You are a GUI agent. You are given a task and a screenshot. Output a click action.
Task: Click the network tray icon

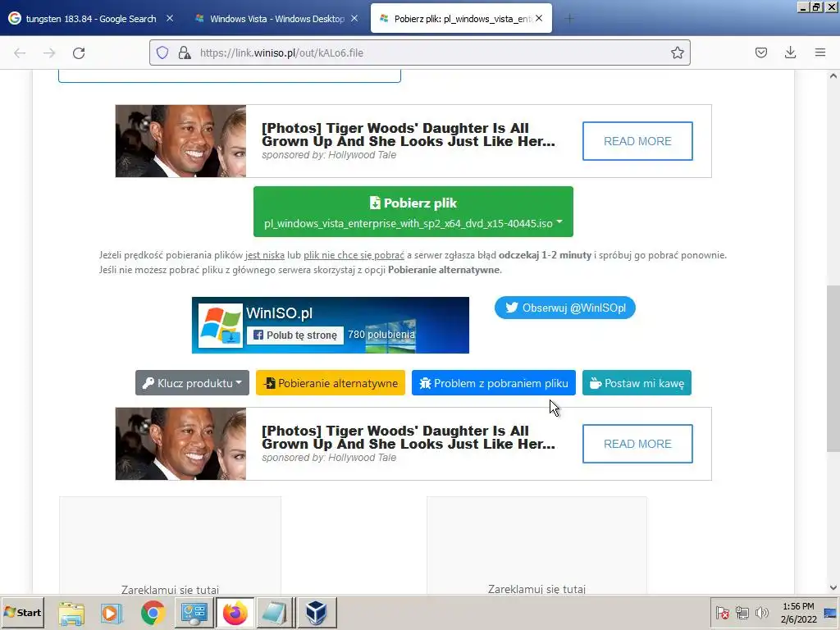[x=742, y=612]
